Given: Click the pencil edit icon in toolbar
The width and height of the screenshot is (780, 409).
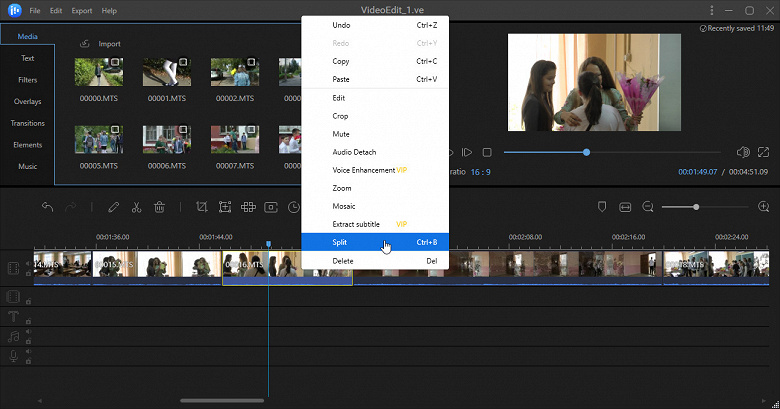Looking at the screenshot, I should [113, 207].
